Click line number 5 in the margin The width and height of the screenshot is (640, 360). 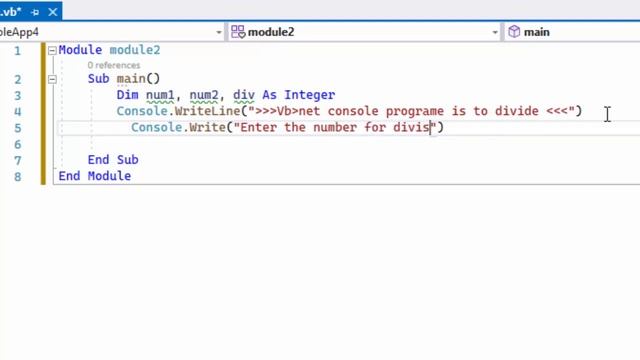point(18,128)
